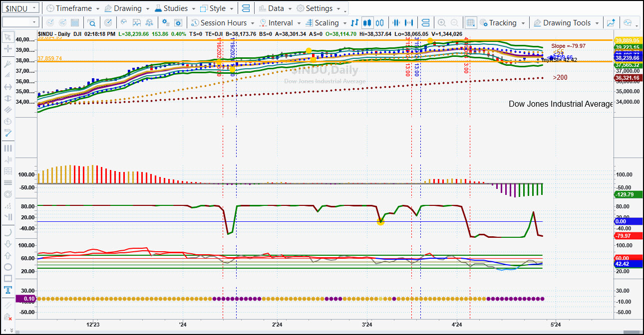Click the delete drawing red X icon
Screen dimensions: 644x335
[x=8, y=317]
